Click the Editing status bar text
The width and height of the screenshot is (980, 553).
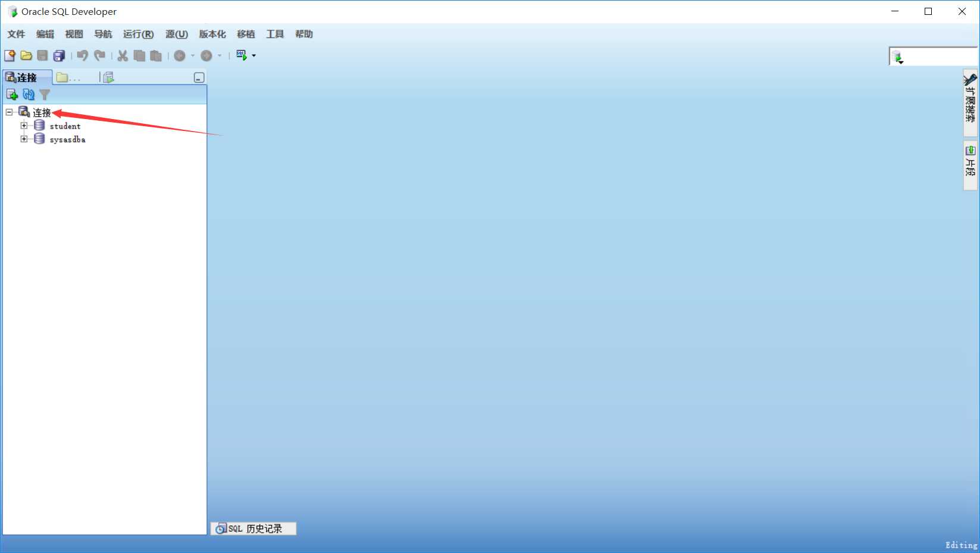[x=961, y=545]
